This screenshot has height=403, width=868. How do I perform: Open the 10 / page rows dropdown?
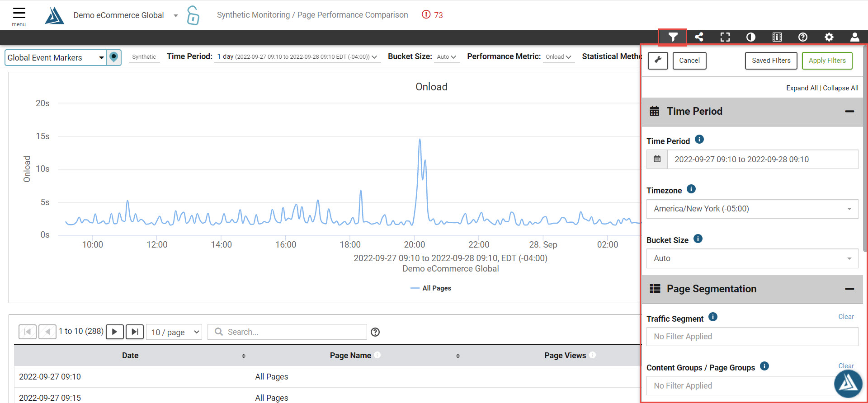(175, 332)
